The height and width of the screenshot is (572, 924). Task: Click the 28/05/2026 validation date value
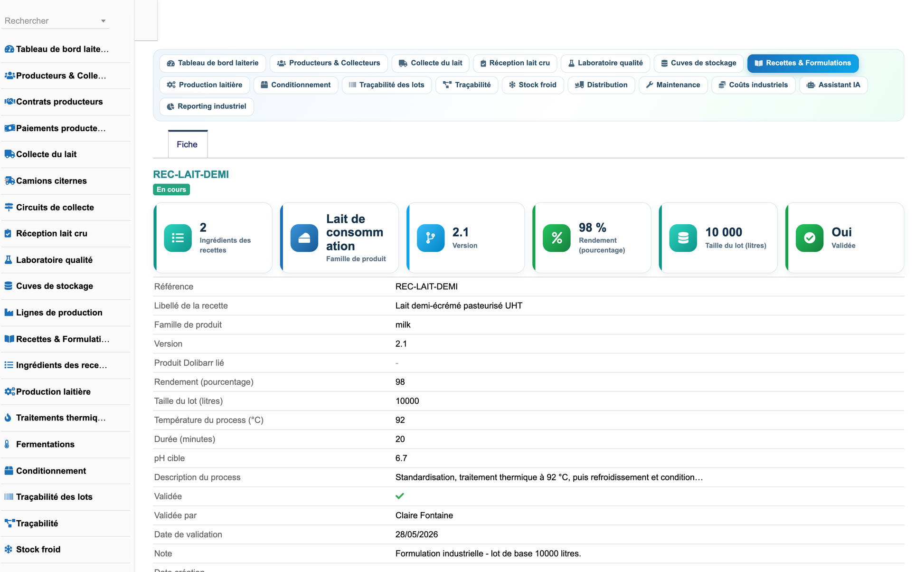click(x=416, y=534)
